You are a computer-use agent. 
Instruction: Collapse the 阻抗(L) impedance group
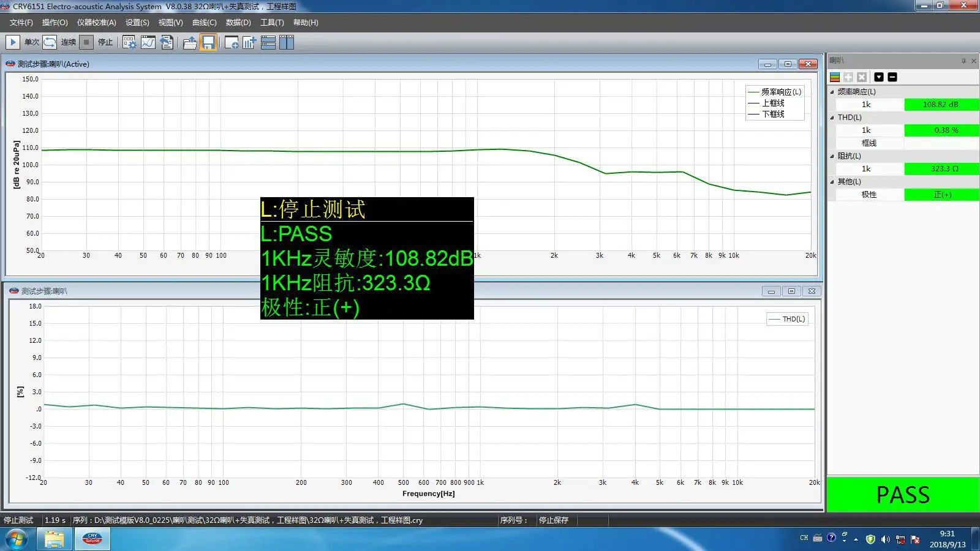point(832,156)
